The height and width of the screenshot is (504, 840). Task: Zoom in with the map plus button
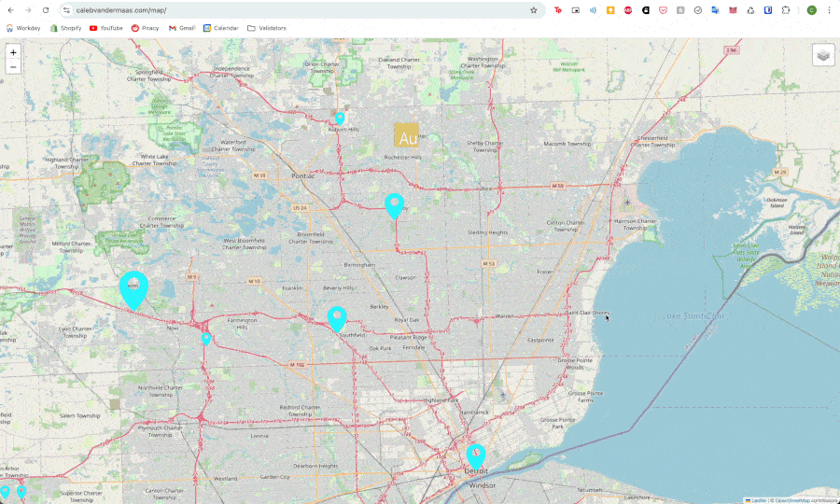(x=13, y=52)
